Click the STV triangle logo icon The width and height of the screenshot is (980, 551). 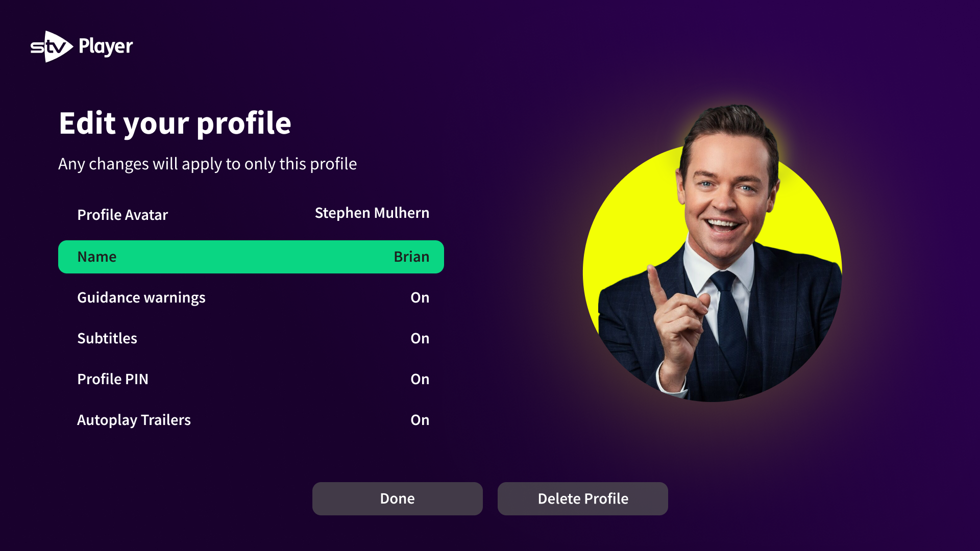(x=52, y=46)
